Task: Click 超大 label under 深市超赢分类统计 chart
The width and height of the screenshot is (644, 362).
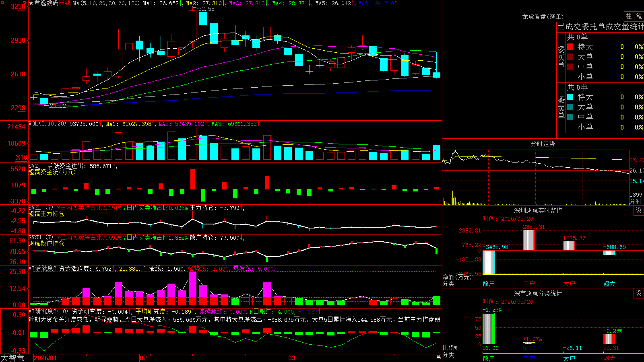Action: click(609, 358)
